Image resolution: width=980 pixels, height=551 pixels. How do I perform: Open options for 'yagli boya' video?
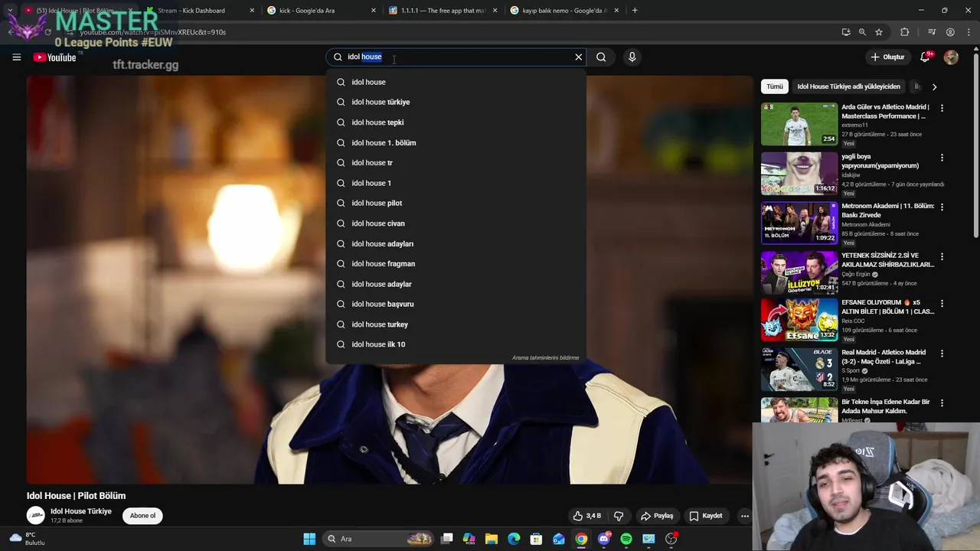tap(942, 158)
